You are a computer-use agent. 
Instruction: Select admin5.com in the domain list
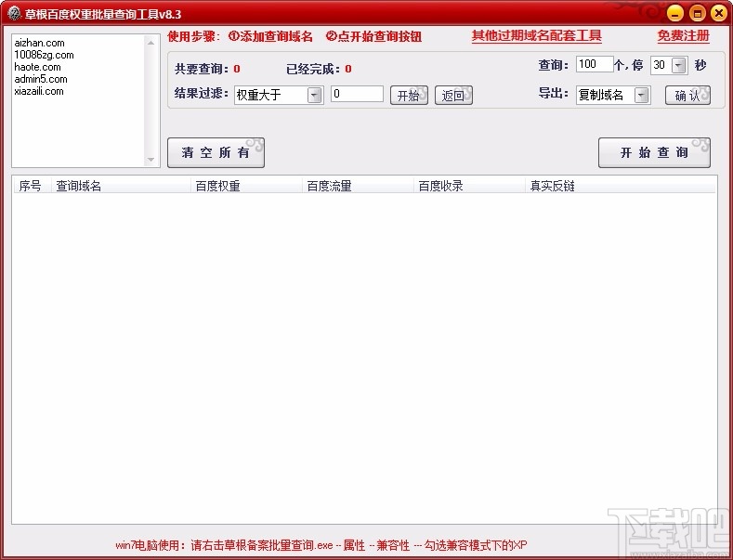click(41, 79)
